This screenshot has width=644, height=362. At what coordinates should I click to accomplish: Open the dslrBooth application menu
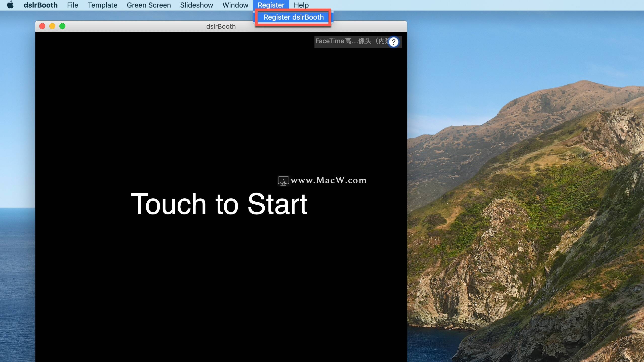point(41,5)
